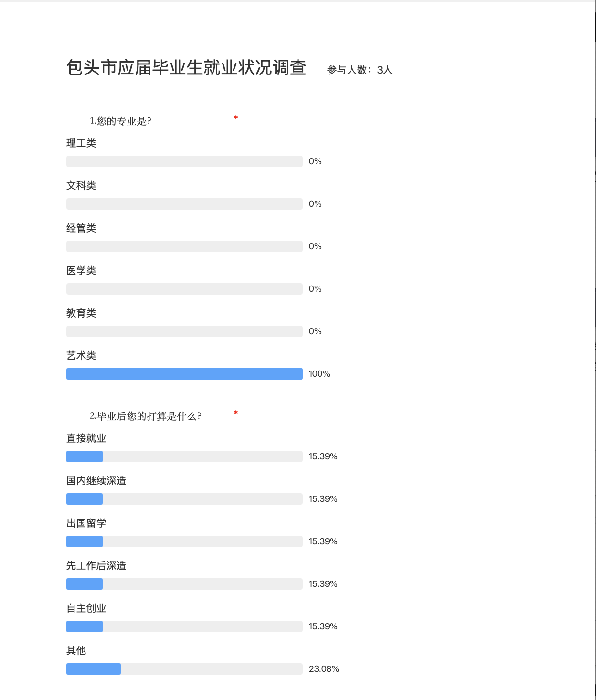Click question 1 text 您的专业是?

(x=120, y=121)
